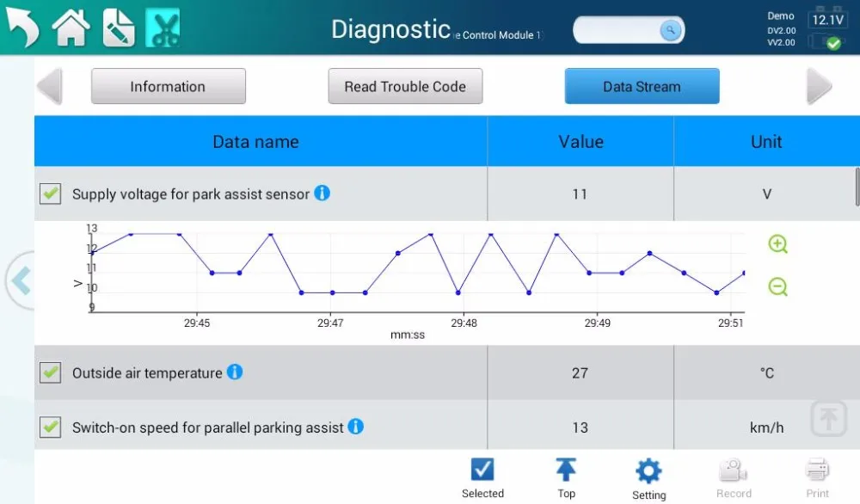
Task: Click the Demo version label
Action: (x=781, y=15)
